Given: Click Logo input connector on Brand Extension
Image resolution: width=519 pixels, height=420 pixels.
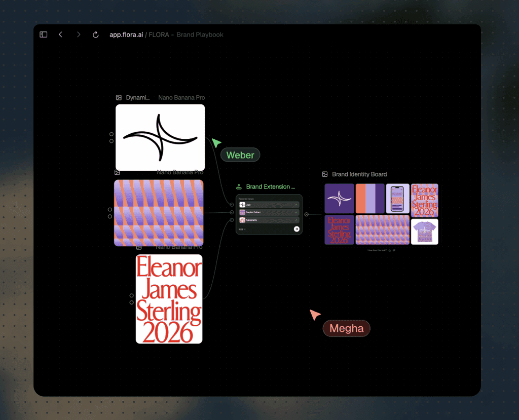Looking at the screenshot, I should 232,205.
